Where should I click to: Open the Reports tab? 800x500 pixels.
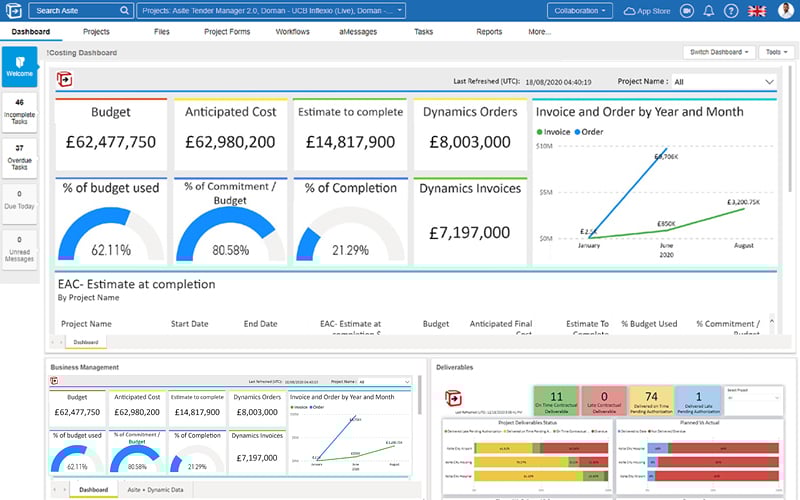[x=489, y=32]
